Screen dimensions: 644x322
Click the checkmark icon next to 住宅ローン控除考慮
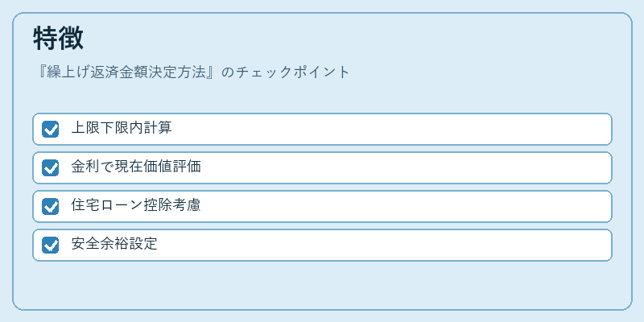[50, 207]
